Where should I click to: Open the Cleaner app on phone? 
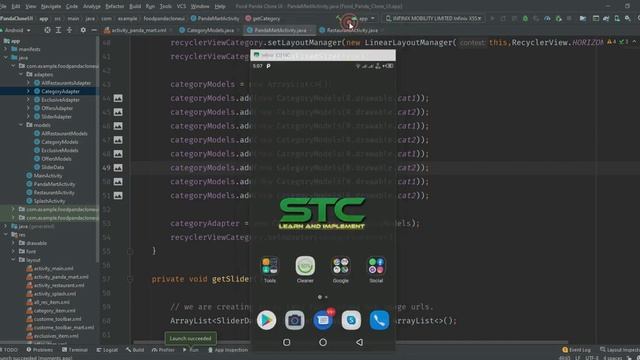coord(305,269)
